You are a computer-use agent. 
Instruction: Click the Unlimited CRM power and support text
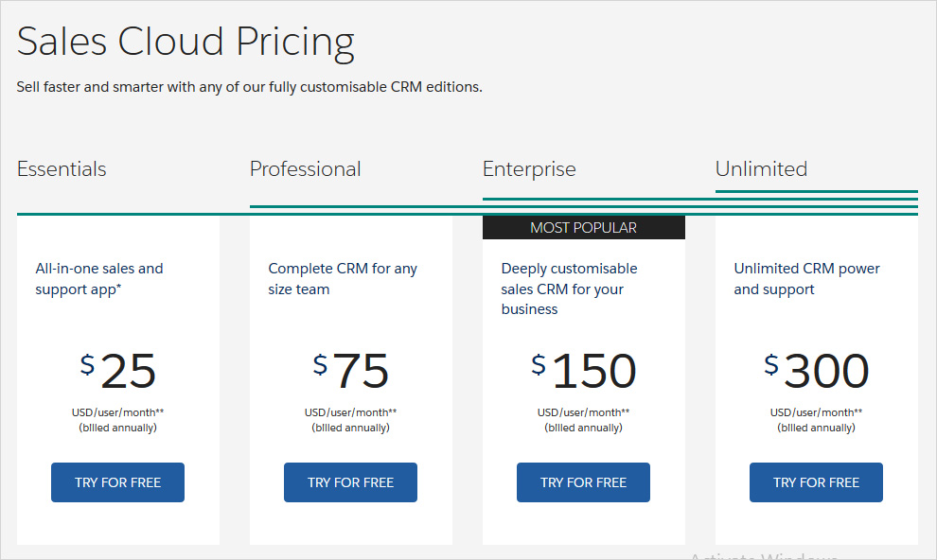coord(806,279)
